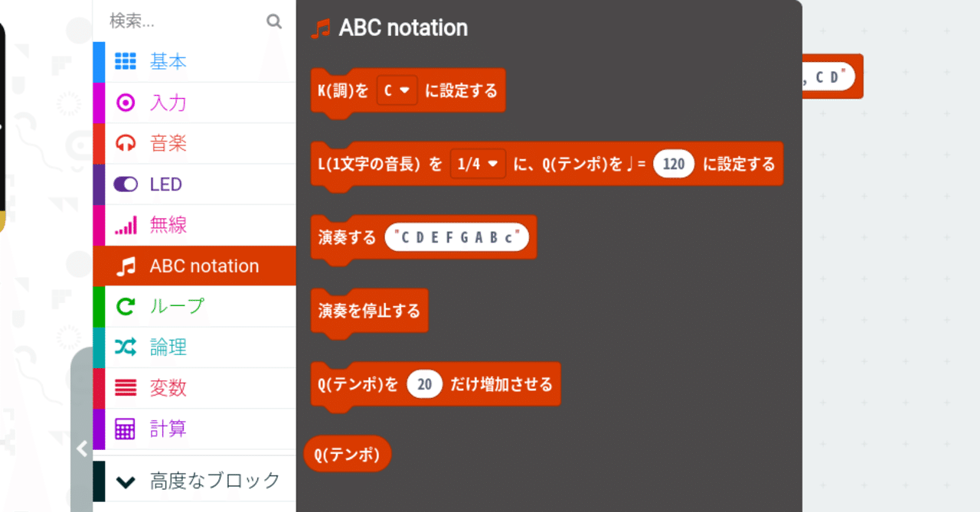Click the signal bars icon beside 無線
The width and height of the screenshot is (980, 512).
pyautogui.click(x=126, y=224)
